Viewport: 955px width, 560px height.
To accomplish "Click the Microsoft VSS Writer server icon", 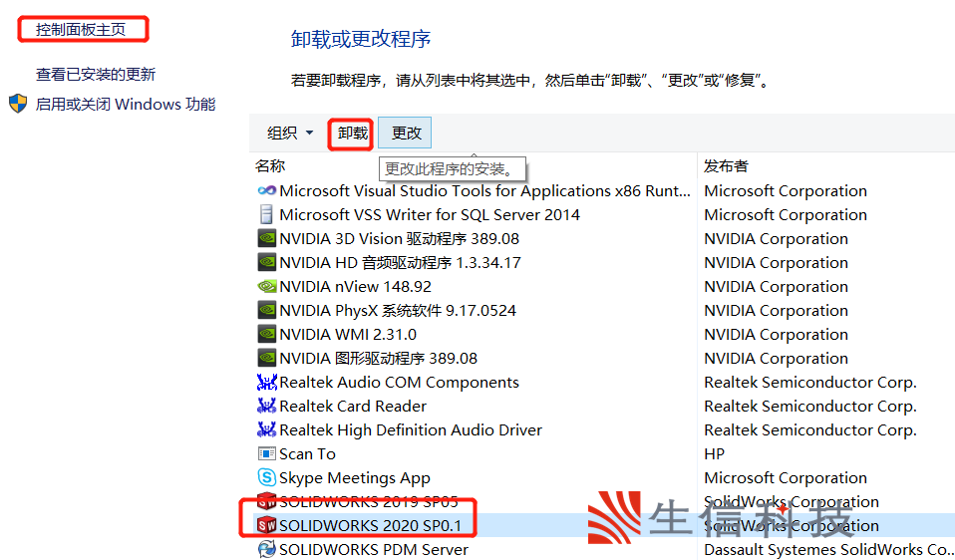I will 266,214.
